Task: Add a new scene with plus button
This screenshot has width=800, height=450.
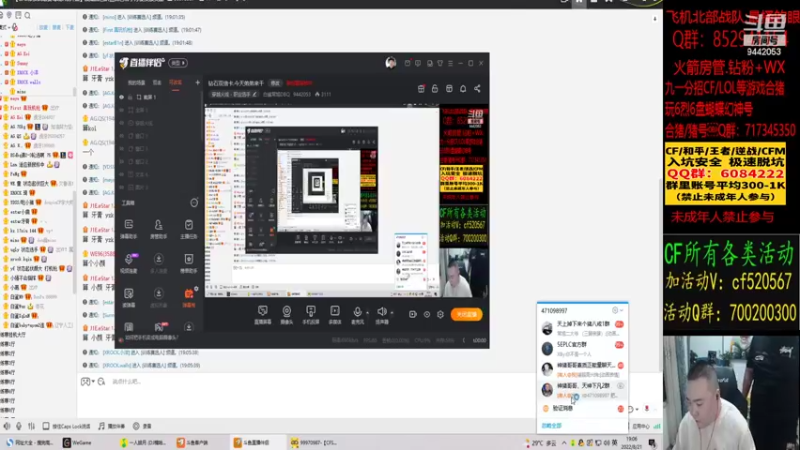Action: 197,82
